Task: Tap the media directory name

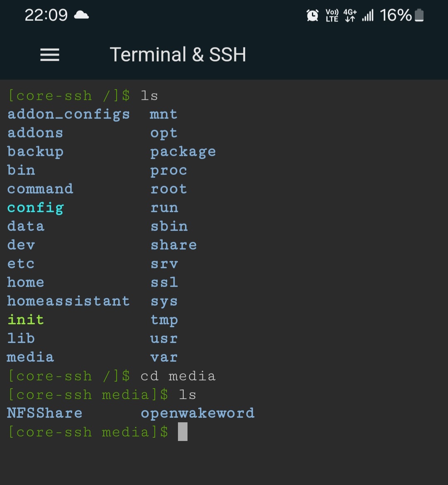Action: (30, 357)
